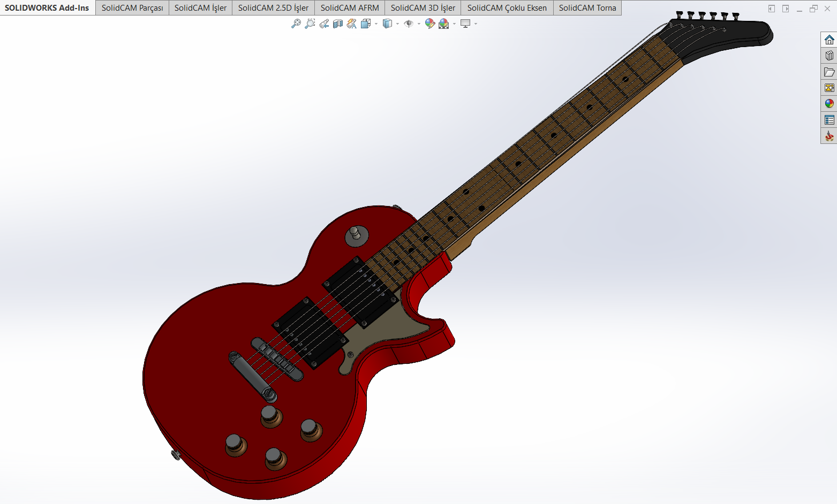
Task: Open the Edit Appearance tool
Action: tap(429, 24)
